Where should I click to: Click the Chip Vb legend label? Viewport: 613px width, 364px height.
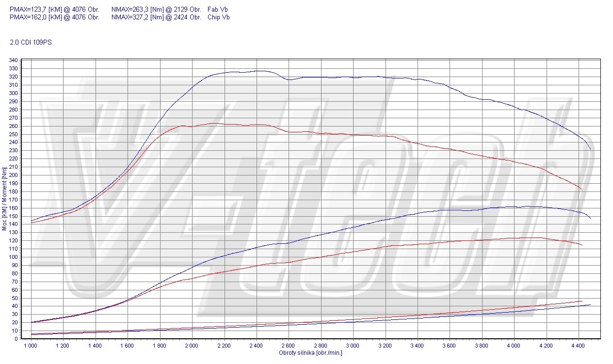[218, 17]
